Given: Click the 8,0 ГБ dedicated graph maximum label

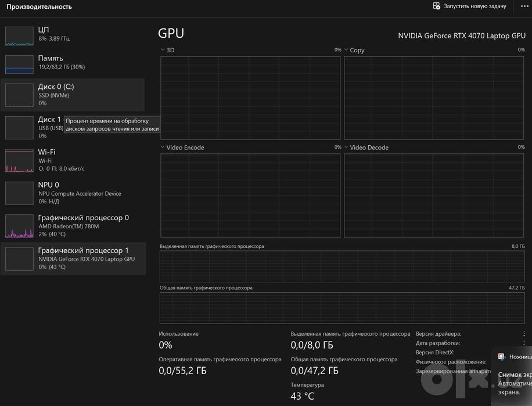Looking at the screenshot, I should point(518,246).
